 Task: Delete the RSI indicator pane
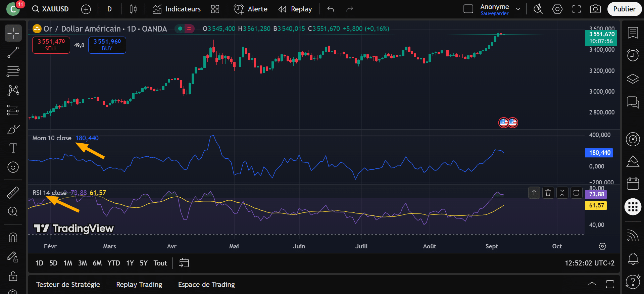548,193
